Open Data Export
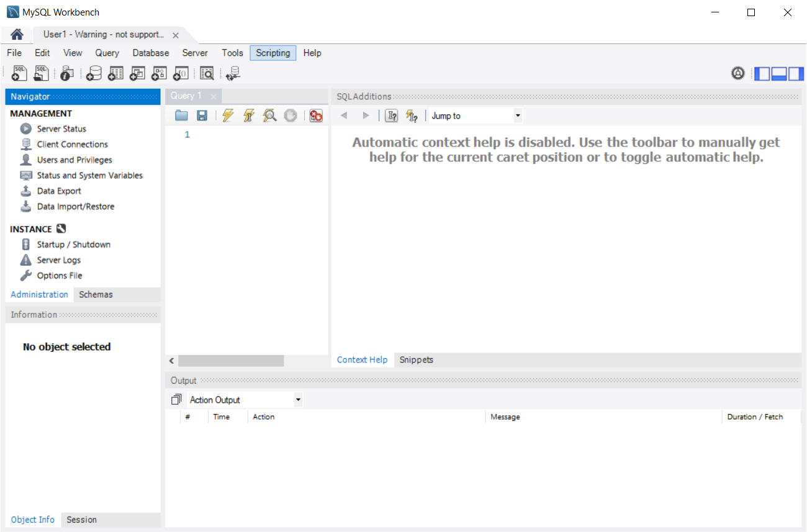807x532 pixels. (59, 191)
